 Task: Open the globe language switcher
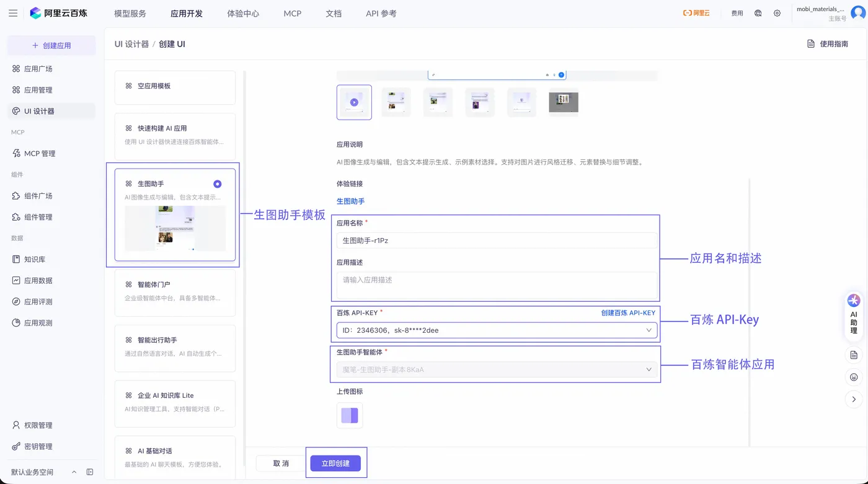[x=758, y=13]
